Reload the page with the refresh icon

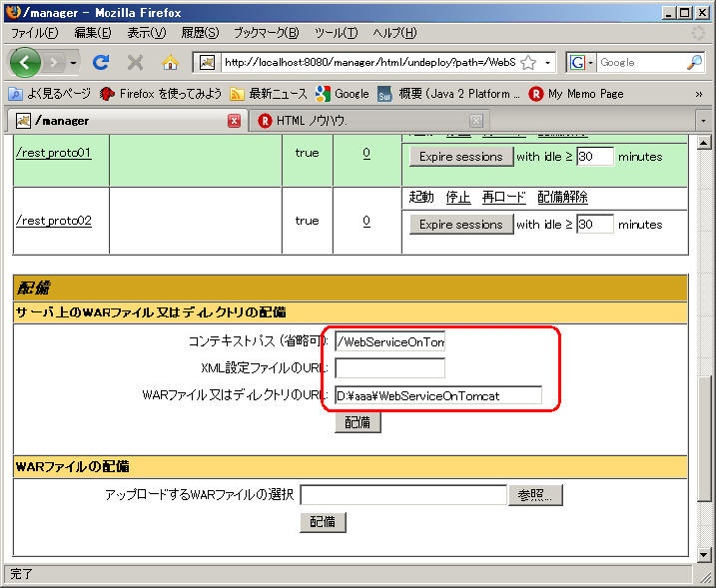pos(101,62)
